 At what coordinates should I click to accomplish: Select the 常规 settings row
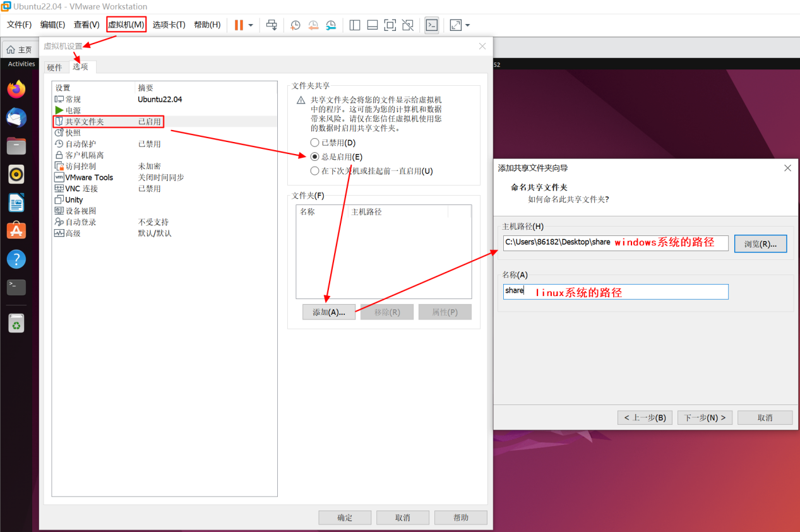165,99
